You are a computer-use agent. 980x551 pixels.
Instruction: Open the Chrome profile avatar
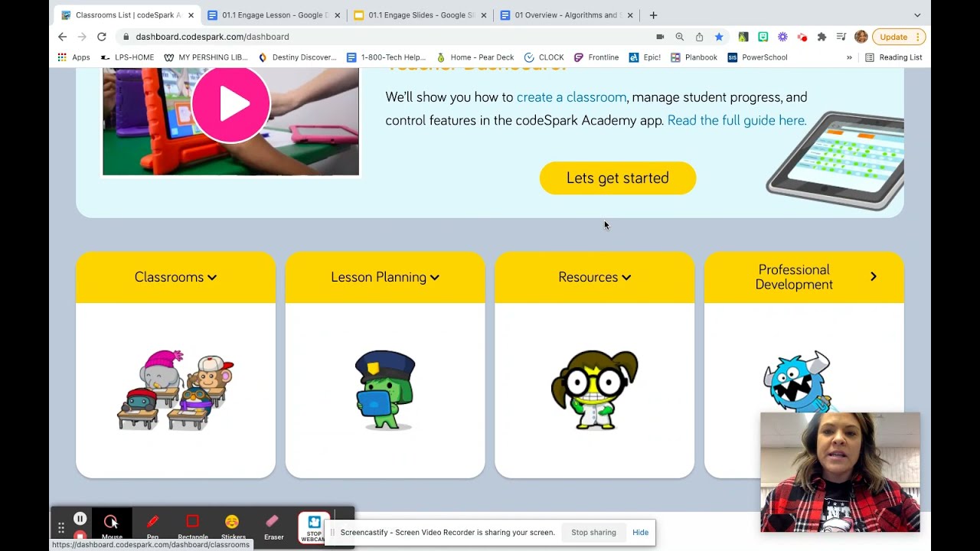click(x=861, y=37)
